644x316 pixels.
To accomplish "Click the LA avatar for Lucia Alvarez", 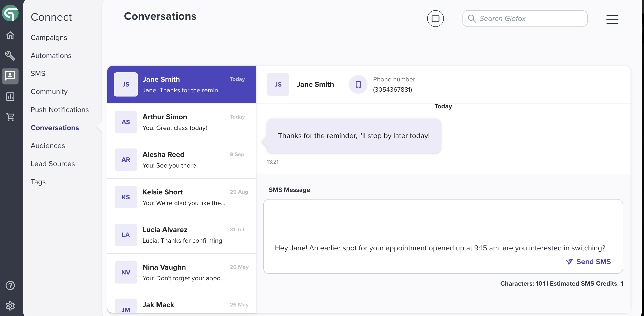I will pos(126,235).
